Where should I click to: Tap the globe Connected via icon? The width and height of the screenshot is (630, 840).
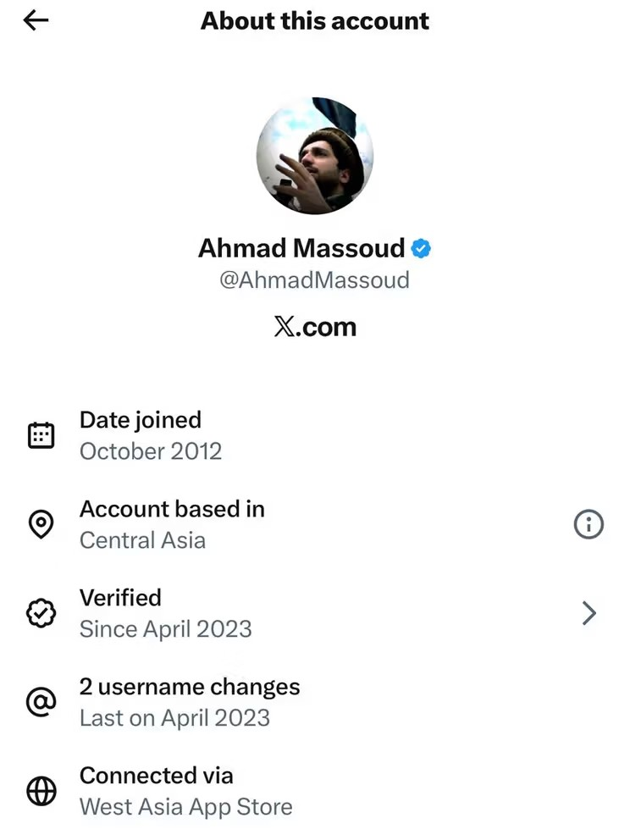pyautogui.click(x=41, y=791)
